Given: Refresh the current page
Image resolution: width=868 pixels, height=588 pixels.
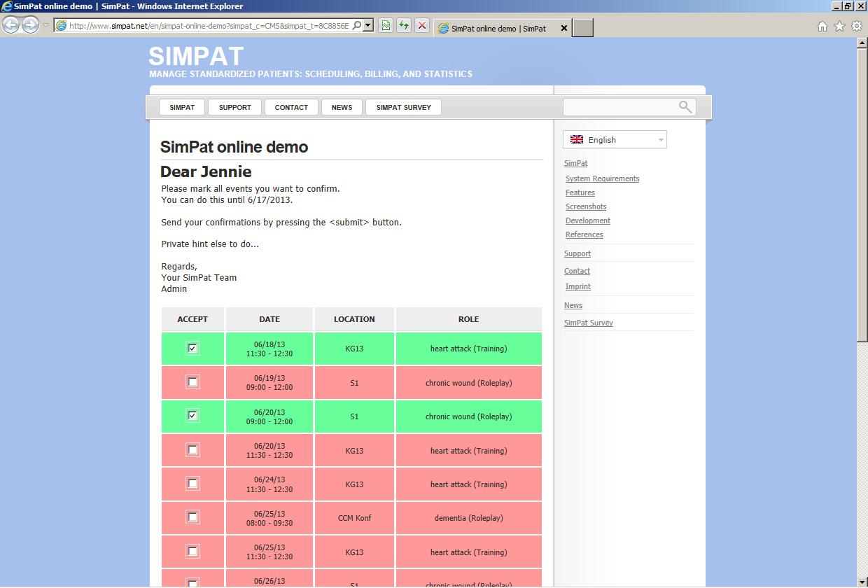Looking at the screenshot, I should [x=403, y=24].
